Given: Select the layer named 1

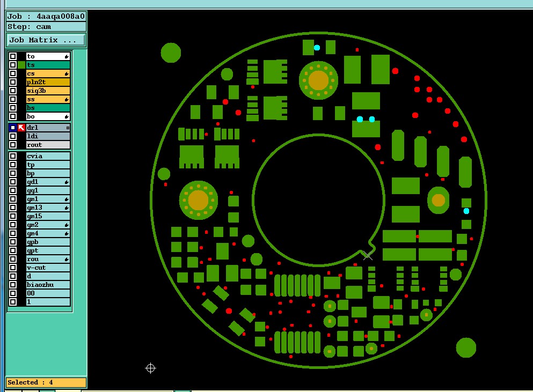Looking at the screenshot, I should [x=48, y=302].
